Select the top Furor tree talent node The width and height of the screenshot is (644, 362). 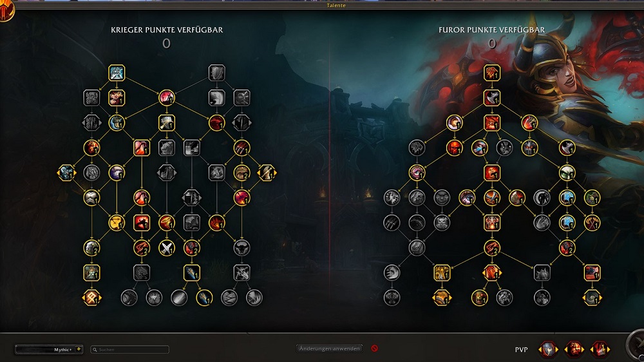pyautogui.click(x=491, y=73)
